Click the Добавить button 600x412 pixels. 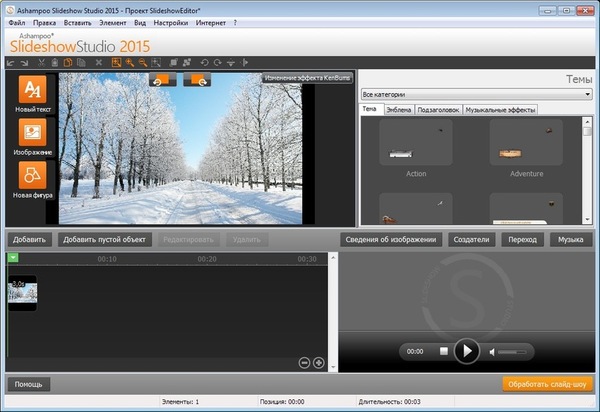click(x=29, y=240)
